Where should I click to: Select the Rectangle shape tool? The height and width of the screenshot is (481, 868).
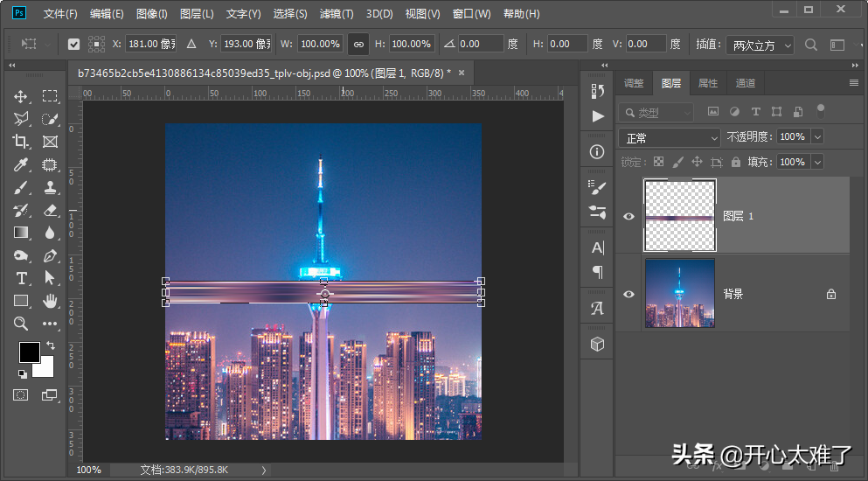pyautogui.click(x=20, y=300)
